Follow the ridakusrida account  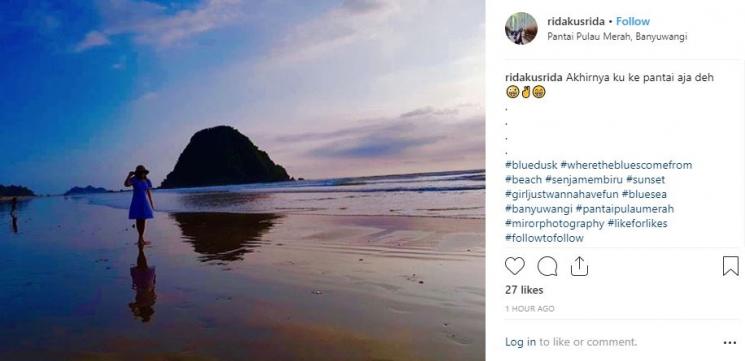tap(633, 21)
